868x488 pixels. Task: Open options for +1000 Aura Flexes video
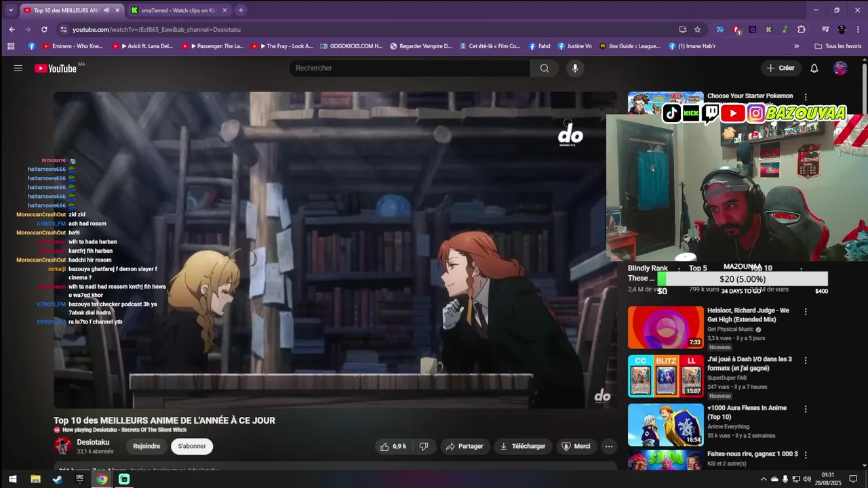806,409
